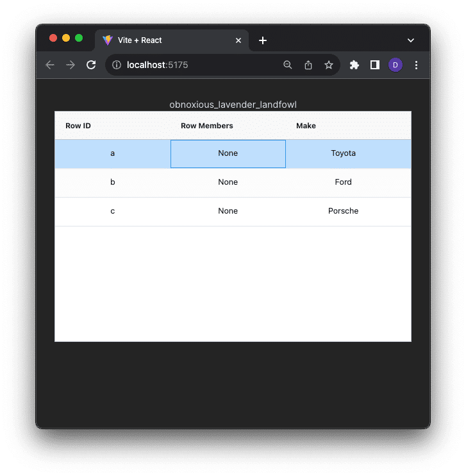Image resolution: width=466 pixels, height=476 pixels.
Task: Close the Vite + React tab
Action: pyautogui.click(x=238, y=40)
